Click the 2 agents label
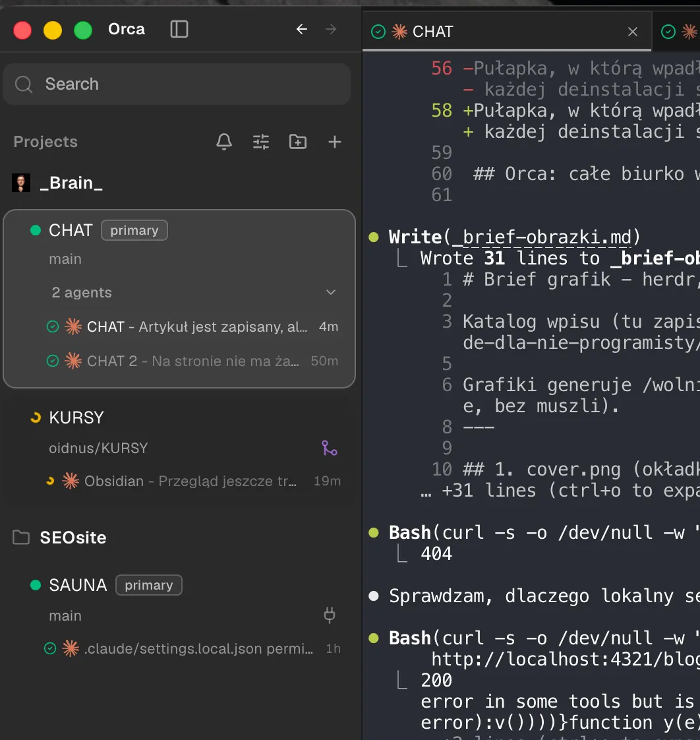Viewport: 700px width, 740px height. [82, 293]
